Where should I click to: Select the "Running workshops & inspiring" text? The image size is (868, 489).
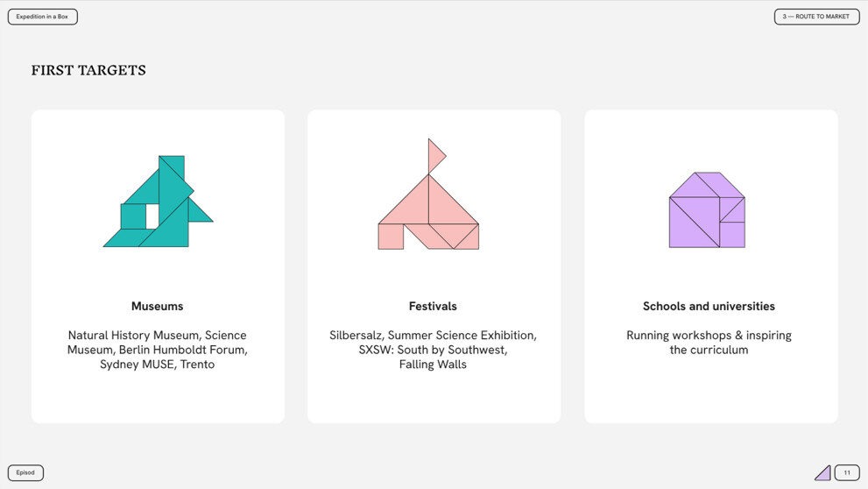coord(709,336)
